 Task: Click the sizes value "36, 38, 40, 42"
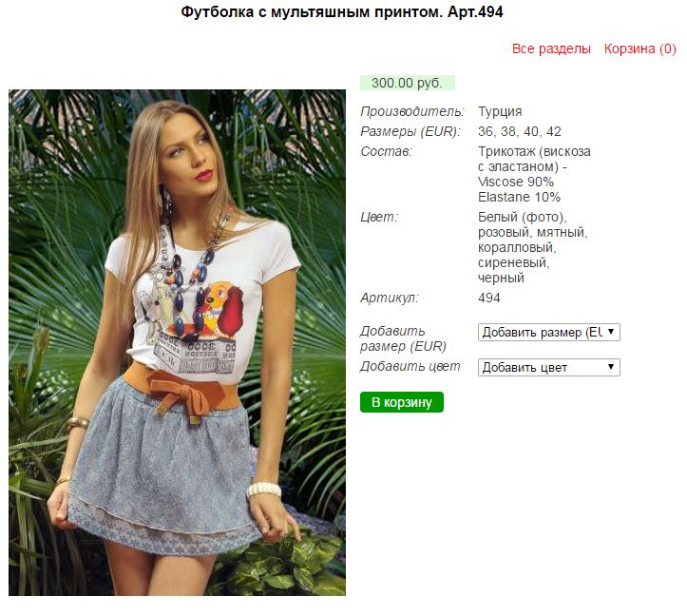click(x=519, y=131)
